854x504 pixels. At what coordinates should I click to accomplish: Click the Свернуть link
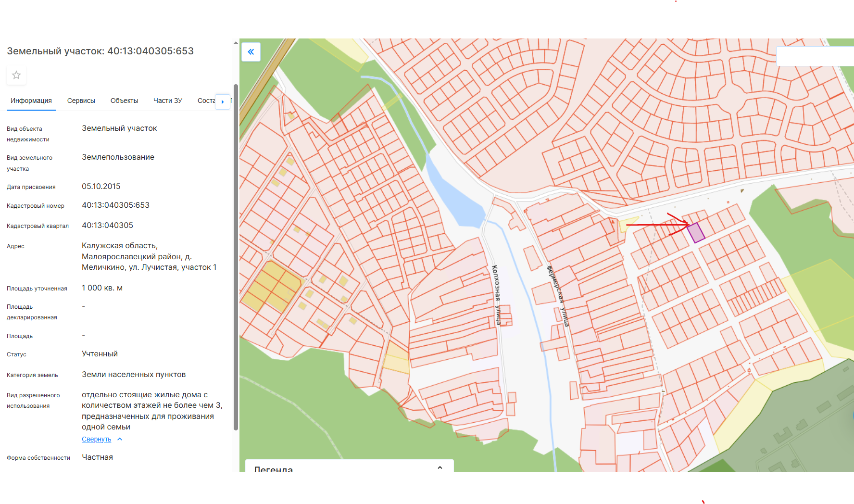tap(96, 439)
